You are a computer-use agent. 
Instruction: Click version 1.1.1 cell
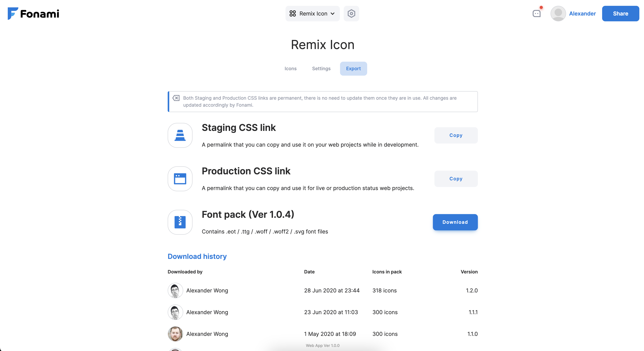point(473,312)
